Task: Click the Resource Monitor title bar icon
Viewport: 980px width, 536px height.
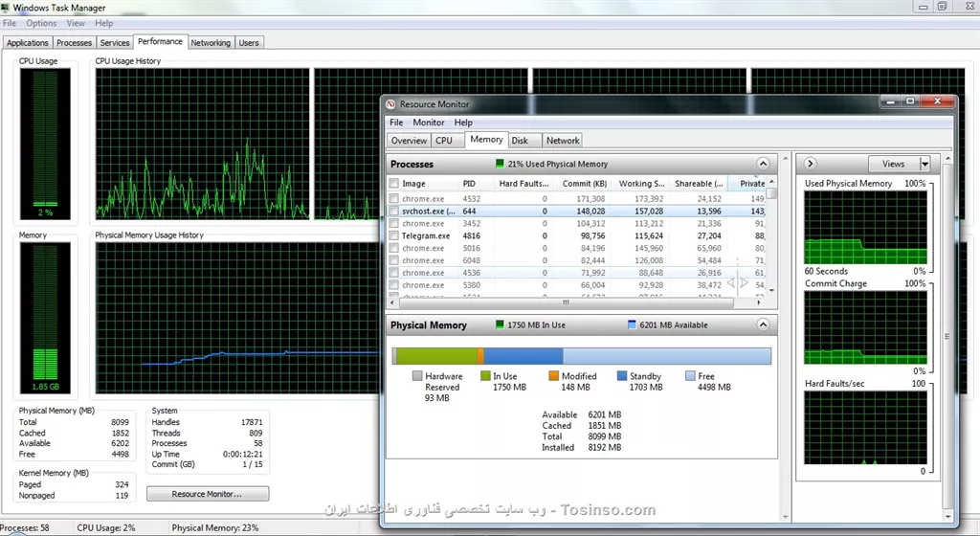Action: [x=390, y=104]
